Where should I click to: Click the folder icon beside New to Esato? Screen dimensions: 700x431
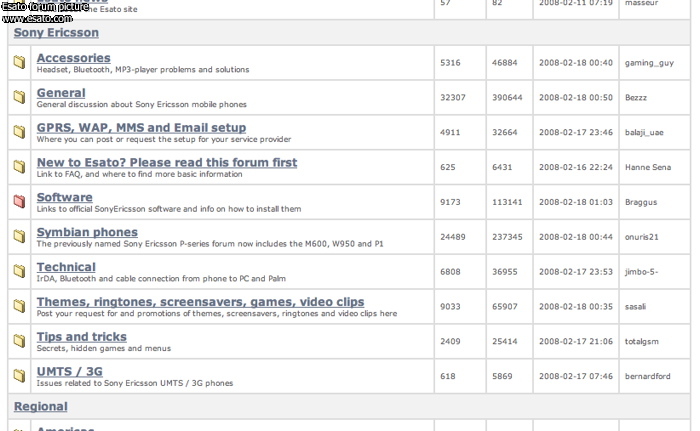click(19, 167)
